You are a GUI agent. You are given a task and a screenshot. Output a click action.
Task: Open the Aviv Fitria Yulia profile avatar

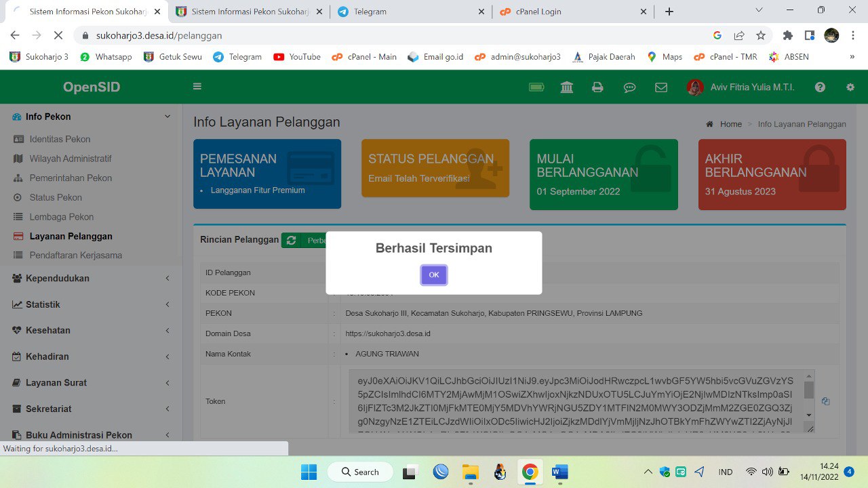[694, 86]
